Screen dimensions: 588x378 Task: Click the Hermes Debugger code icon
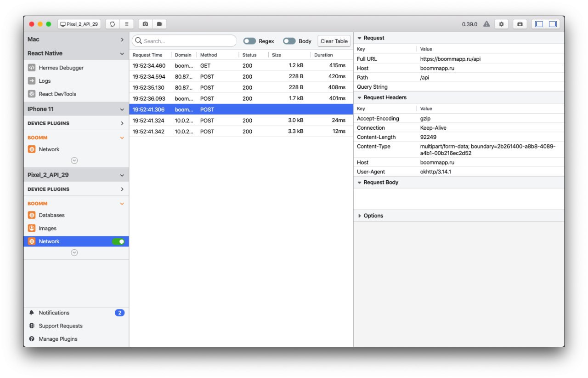32,68
